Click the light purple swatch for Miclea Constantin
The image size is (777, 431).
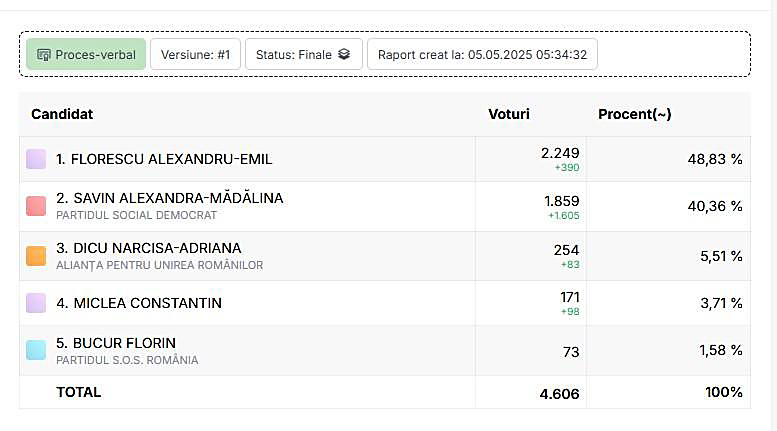[36, 303]
